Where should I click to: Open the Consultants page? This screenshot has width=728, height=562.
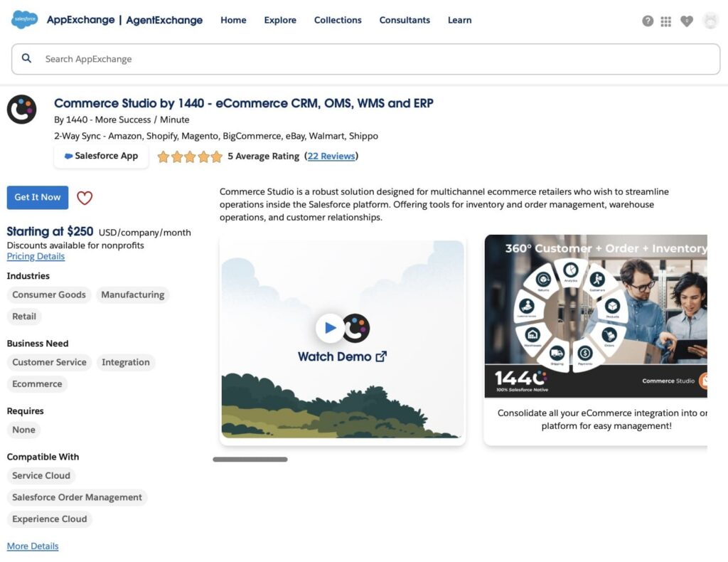(405, 20)
